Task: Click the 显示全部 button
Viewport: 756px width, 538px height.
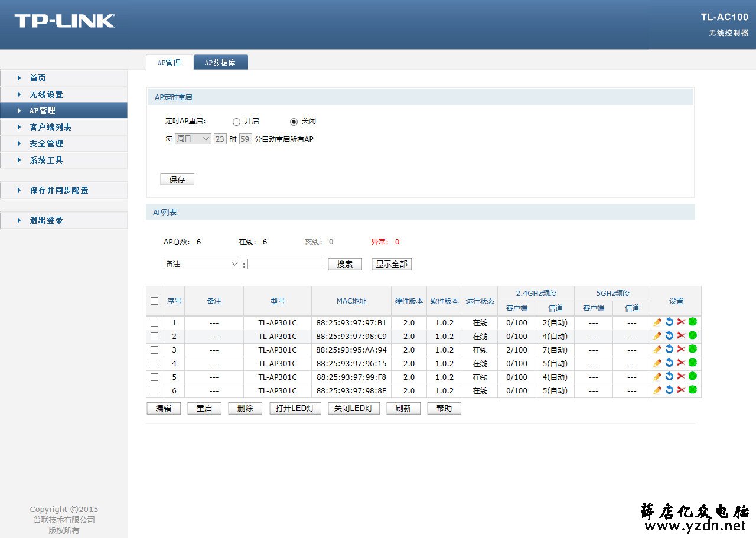Action: [x=392, y=264]
